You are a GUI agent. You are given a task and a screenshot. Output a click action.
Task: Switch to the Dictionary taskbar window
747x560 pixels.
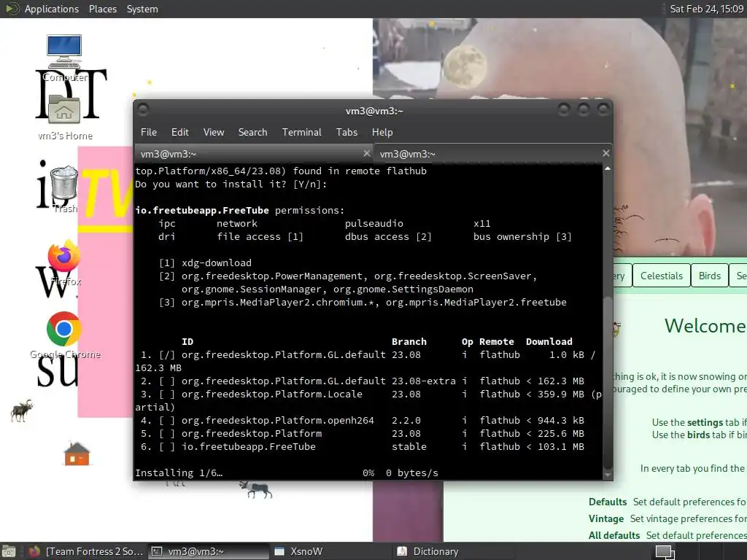[x=454, y=551]
